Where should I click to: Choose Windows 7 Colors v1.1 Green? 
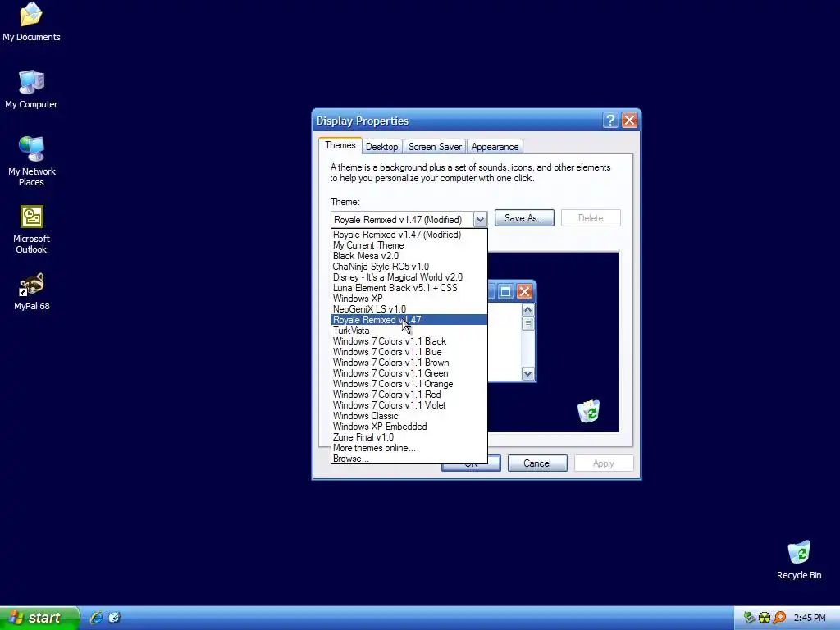point(409,373)
